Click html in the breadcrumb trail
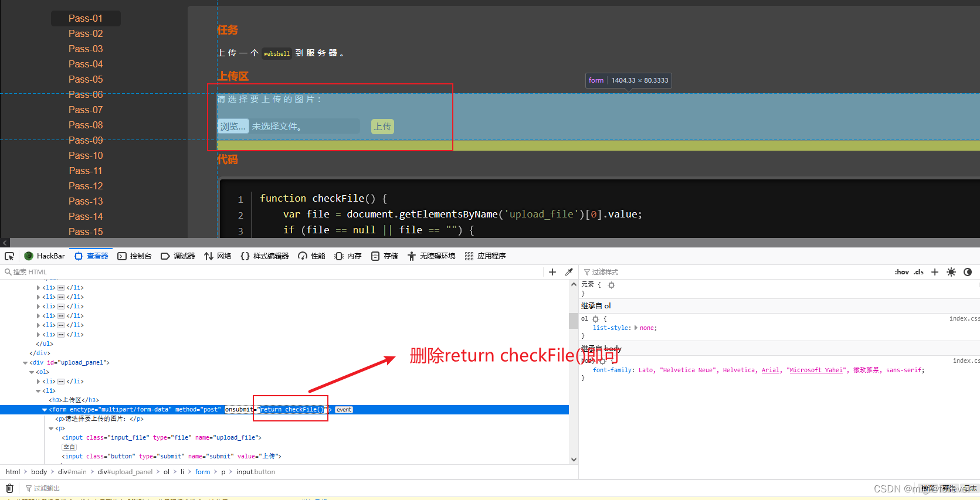The width and height of the screenshot is (980, 500). pos(13,472)
